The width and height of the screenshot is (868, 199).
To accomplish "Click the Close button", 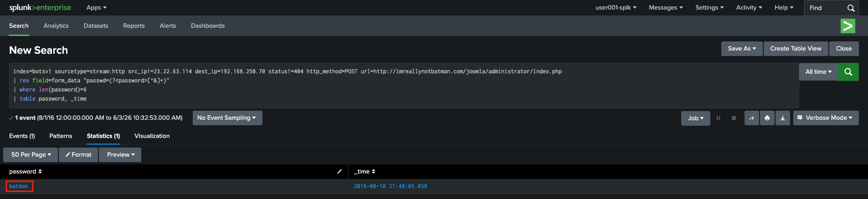I will coord(844,49).
